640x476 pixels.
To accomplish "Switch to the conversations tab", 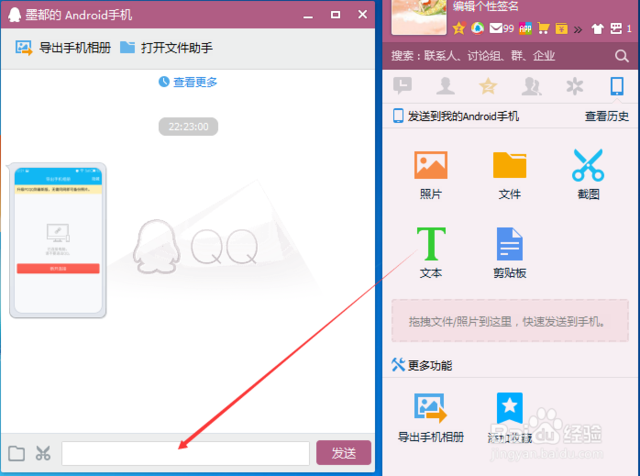I will [402, 86].
